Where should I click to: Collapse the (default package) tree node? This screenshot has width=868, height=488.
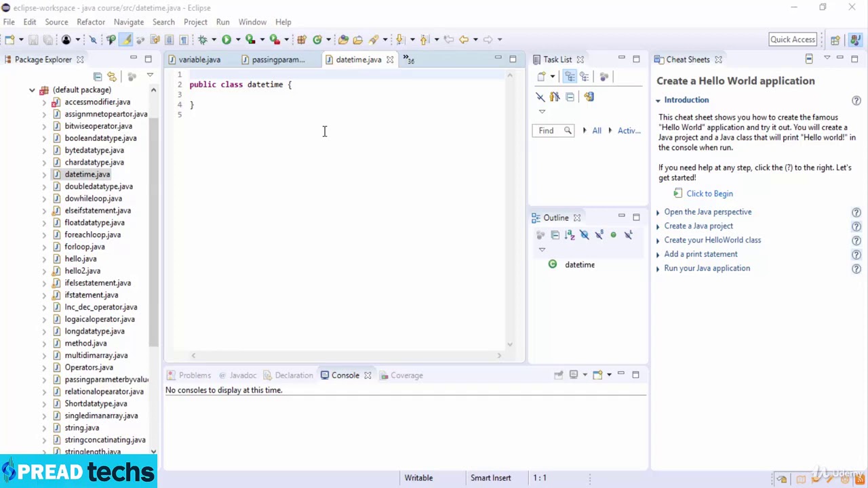tap(32, 89)
